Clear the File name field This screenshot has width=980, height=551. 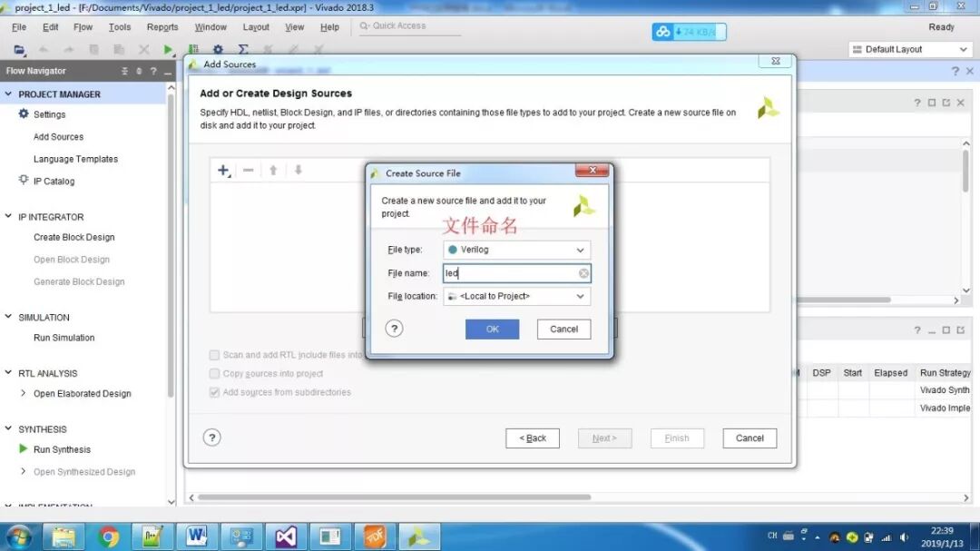(x=583, y=273)
